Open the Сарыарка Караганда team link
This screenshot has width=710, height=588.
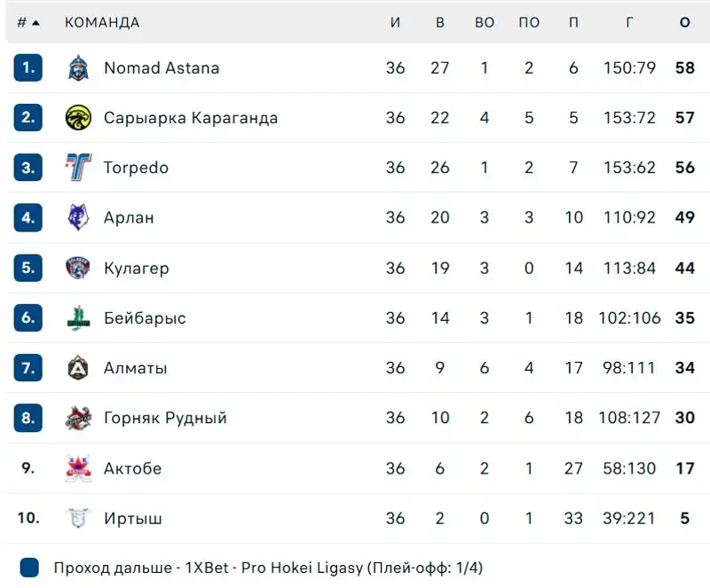pos(191,118)
